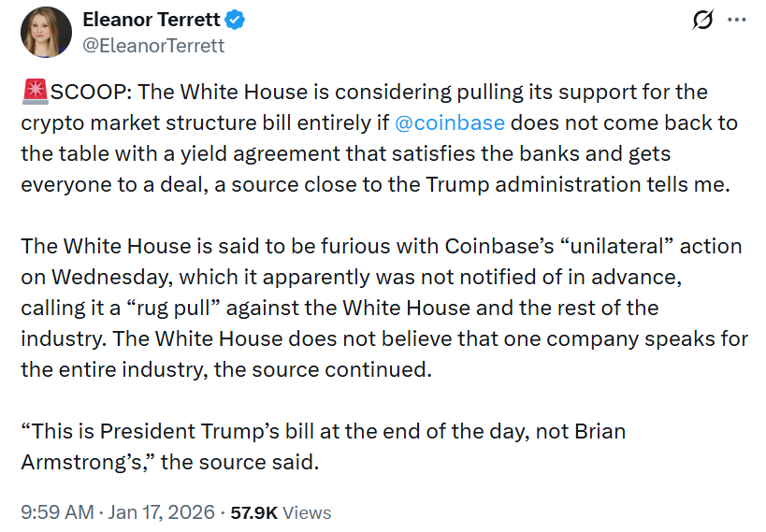Image resolution: width=766 pixels, height=532 pixels.
Task: Open the three-dot More options menu
Action: click(737, 20)
